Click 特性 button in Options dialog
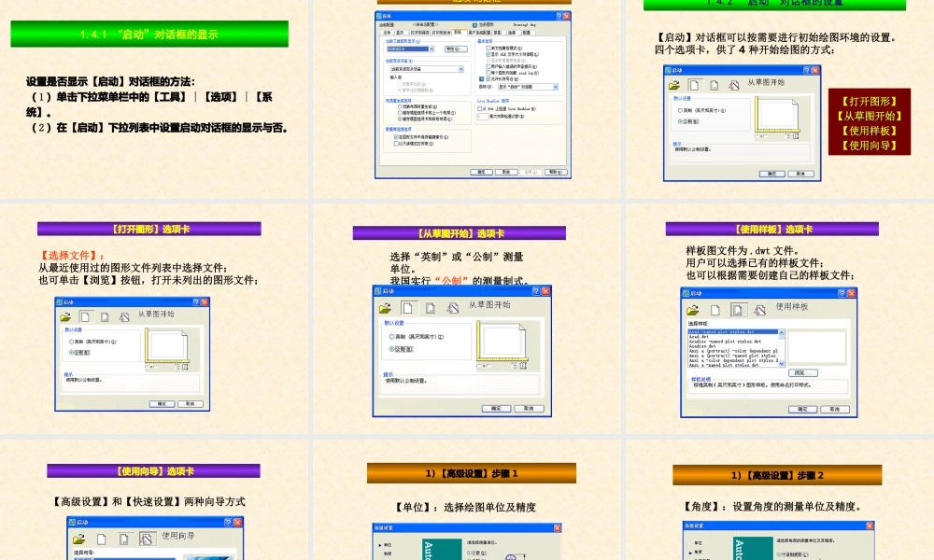The height and width of the screenshot is (560, 934). pos(457,49)
